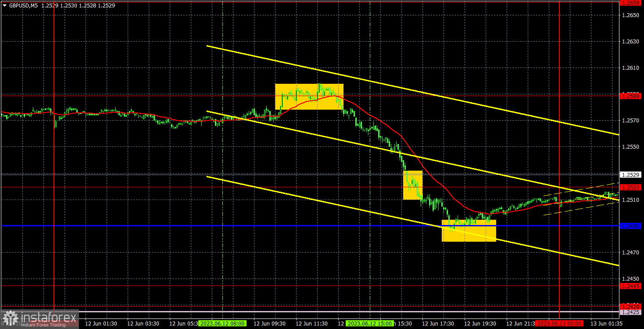Select the green 2023.06.12 08:00 time marker
644x329 pixels.
tap(222, 323)
